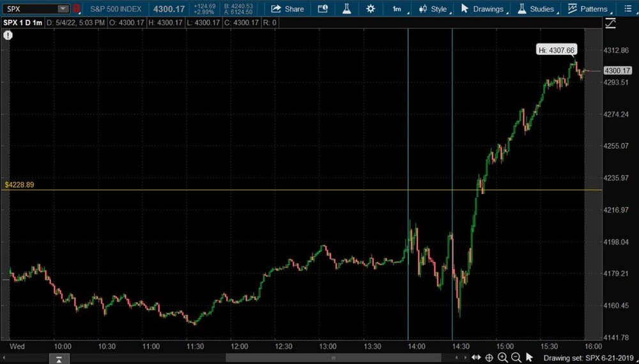Click the flask icon beside Share
This screenshot has width=639, height=364.
(x=347, y=9)
